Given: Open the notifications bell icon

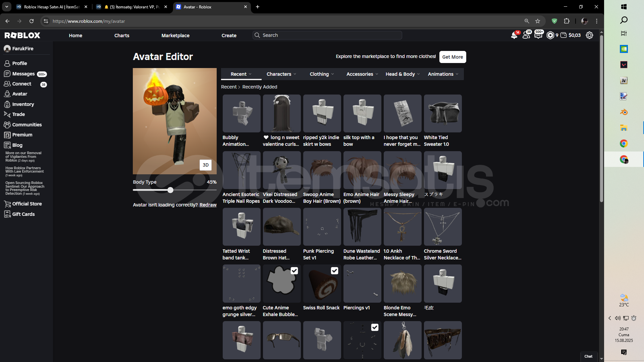Looking at the screenshot, I should 514,35.
